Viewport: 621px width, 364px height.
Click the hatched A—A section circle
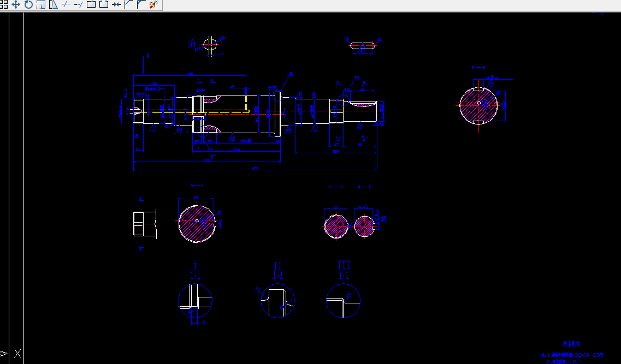pyautogui.click(x=197, y=224)
